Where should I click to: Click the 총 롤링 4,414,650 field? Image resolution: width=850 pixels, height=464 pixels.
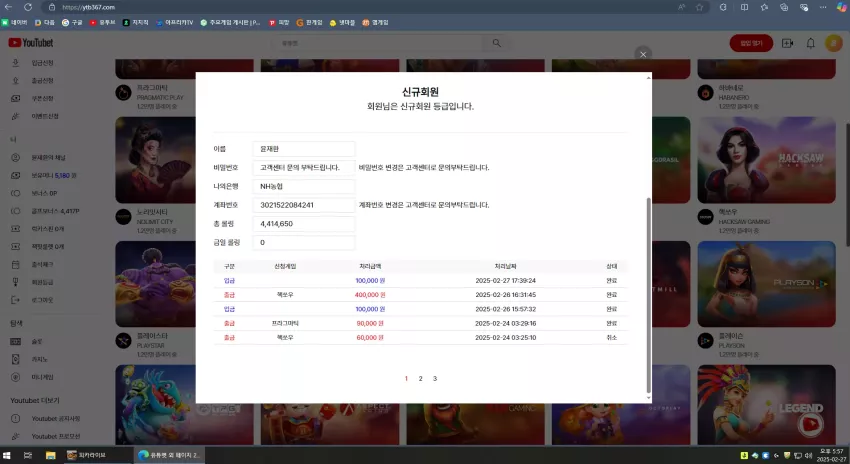304,224
